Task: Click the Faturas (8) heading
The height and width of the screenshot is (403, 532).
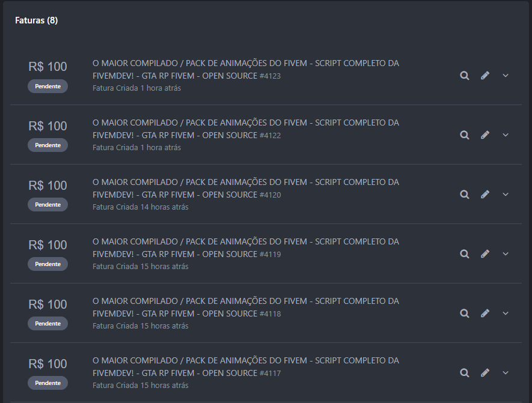Action: [x=37, y=20]
